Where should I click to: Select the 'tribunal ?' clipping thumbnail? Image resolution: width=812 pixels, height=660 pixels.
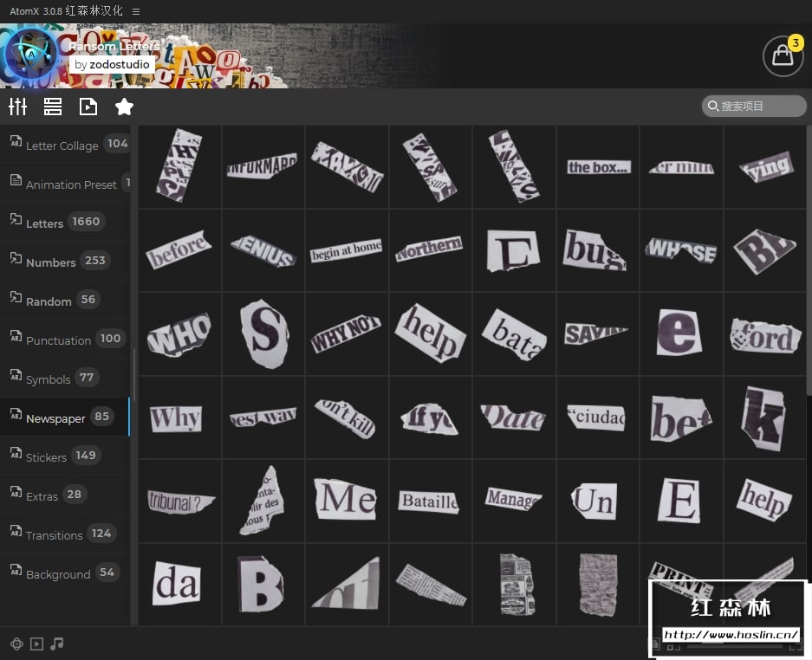pyautogui.click(x=179, y=501)
